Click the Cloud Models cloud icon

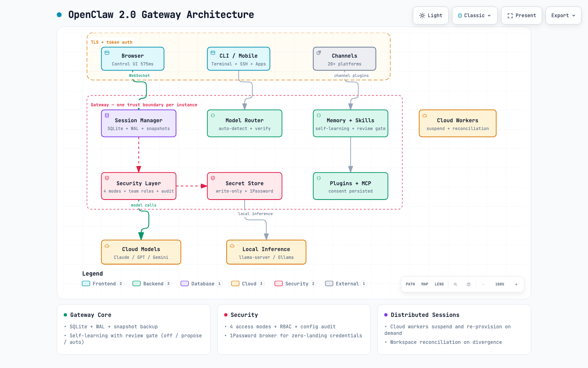(x=107, y=246)
